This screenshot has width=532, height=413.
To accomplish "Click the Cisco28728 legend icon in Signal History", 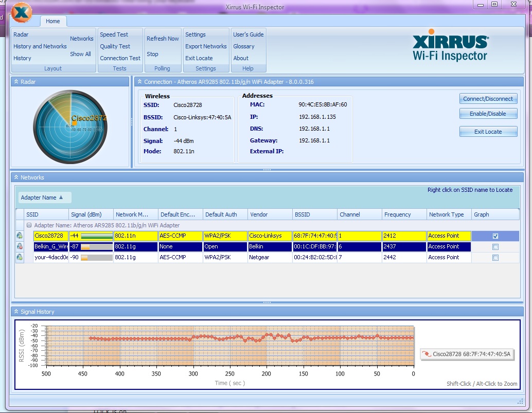I will click(x=426, y=354).
